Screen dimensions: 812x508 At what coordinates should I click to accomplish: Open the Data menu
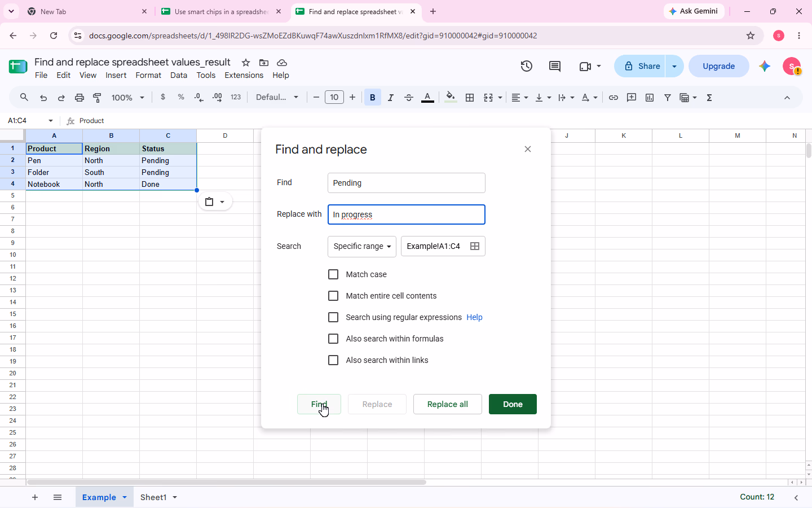[x=179, y=75]
